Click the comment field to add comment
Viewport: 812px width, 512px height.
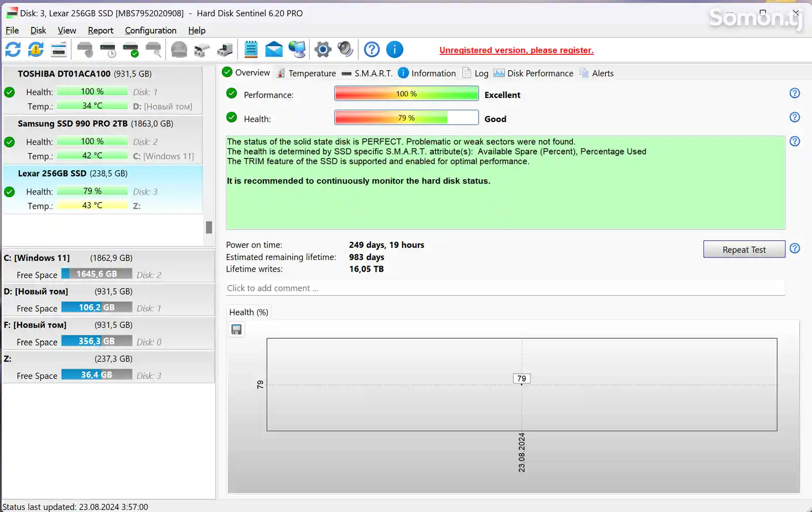(505, 288)
